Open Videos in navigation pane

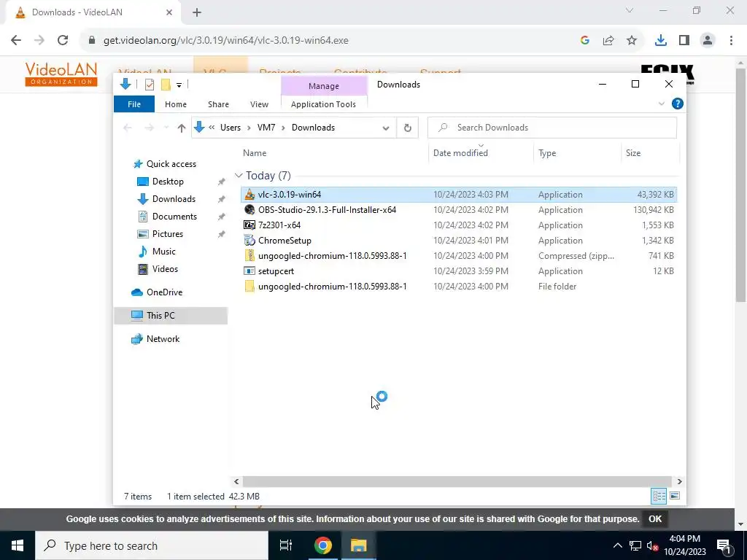click(165, 269)
